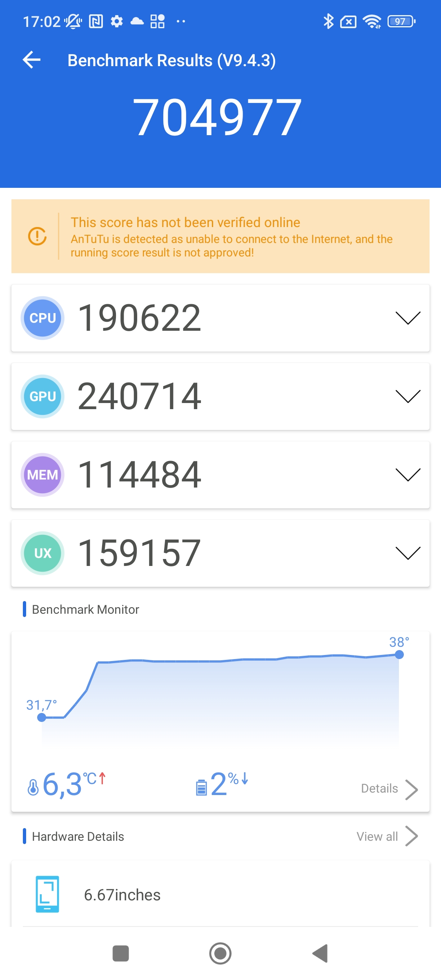
Task: Tap the orange warning alert icon
Action: 37,236
